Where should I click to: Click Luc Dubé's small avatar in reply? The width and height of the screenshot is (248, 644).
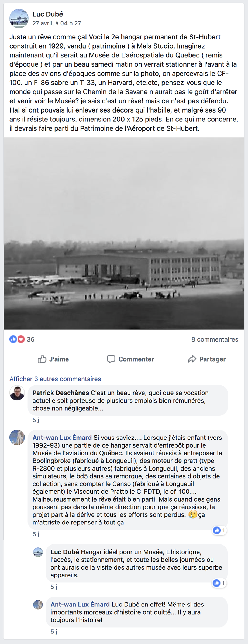[x=38, y=552]
